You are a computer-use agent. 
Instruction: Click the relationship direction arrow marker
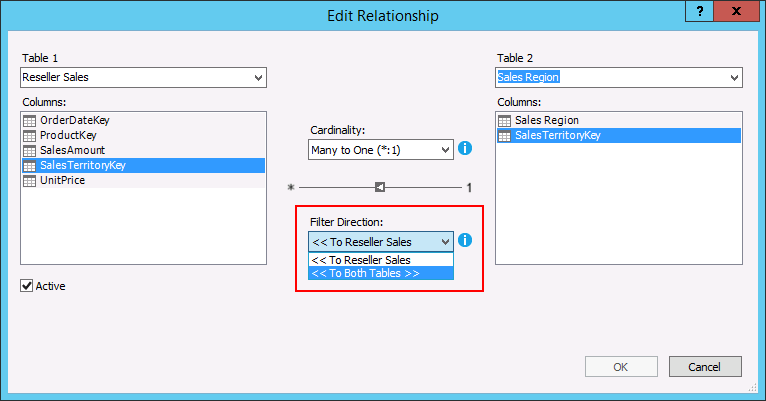click(x=380, y=187)
